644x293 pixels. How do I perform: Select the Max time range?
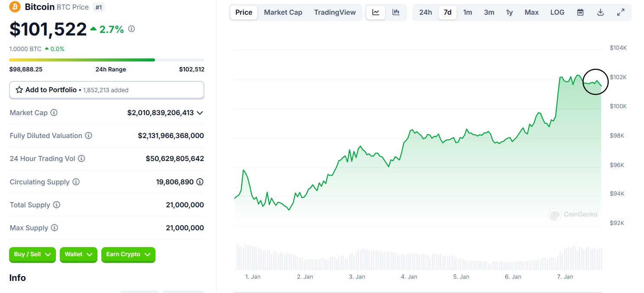531,13
